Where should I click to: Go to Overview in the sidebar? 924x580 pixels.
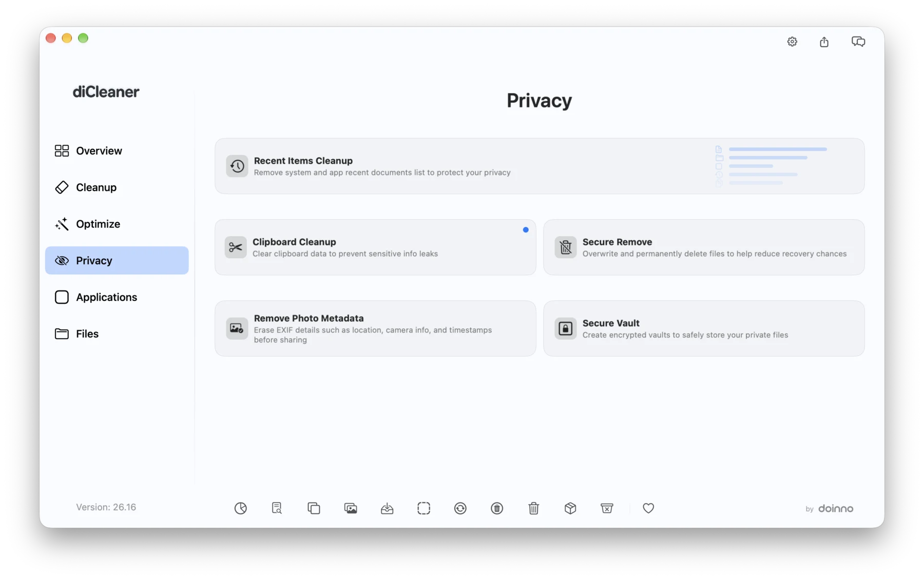(x=117, y=151)
